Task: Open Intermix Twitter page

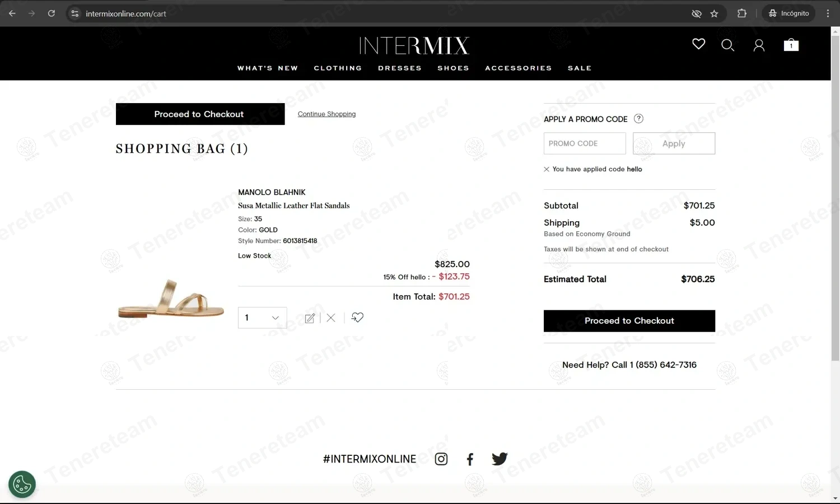Action: click(x=500, y=459)
